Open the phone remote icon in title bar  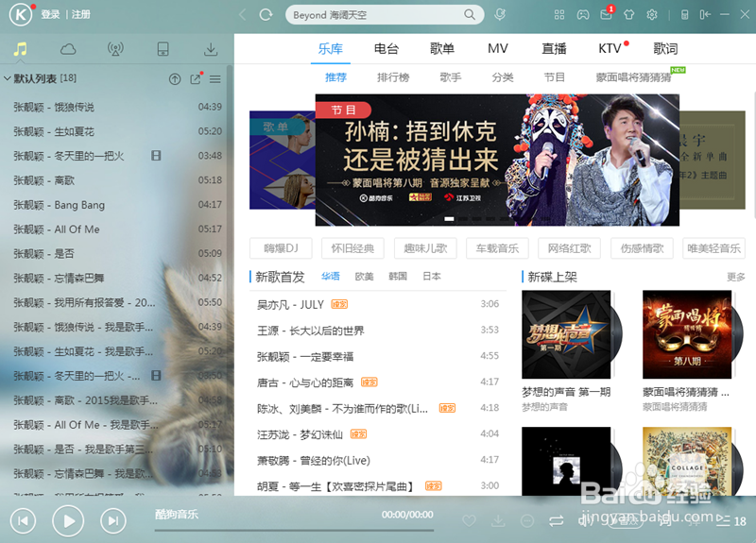(684, 15)
